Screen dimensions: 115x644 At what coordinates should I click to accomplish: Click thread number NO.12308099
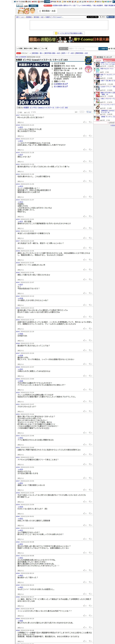21,57
